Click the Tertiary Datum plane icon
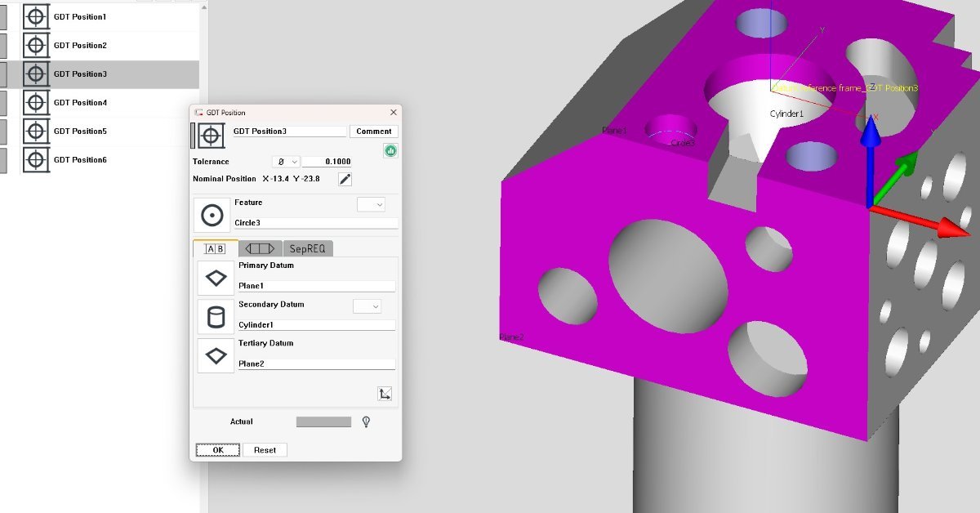This screenshot has width=980, height=513. point(216,356)
